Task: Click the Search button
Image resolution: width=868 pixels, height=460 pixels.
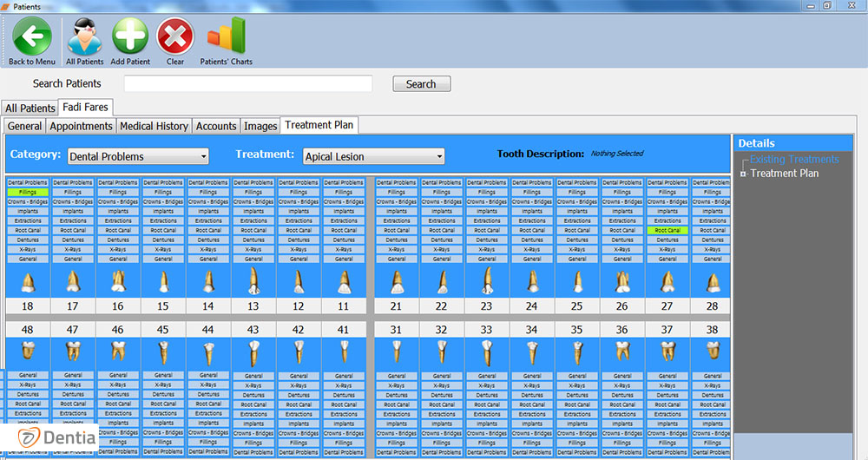Action: (x=421, y=84)
